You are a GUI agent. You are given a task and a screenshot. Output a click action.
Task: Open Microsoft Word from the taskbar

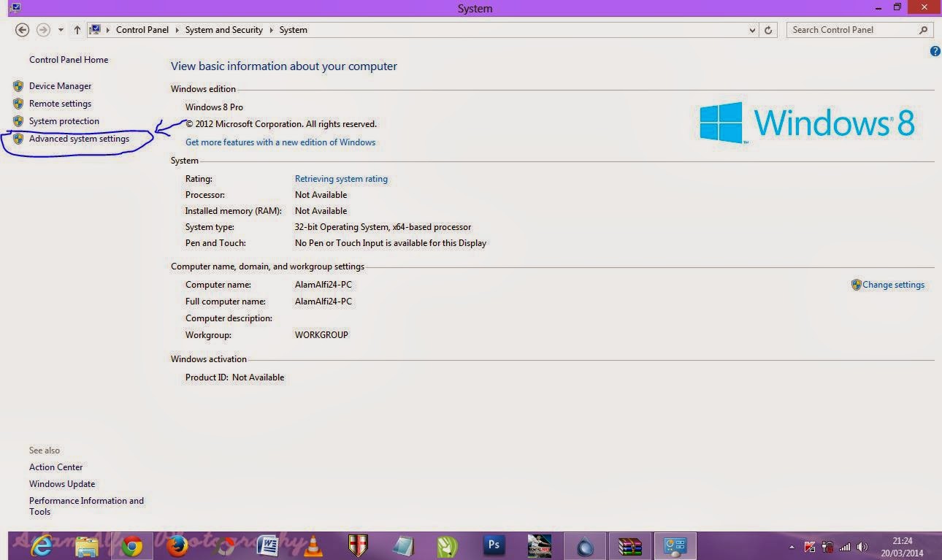tap(268, 546)
